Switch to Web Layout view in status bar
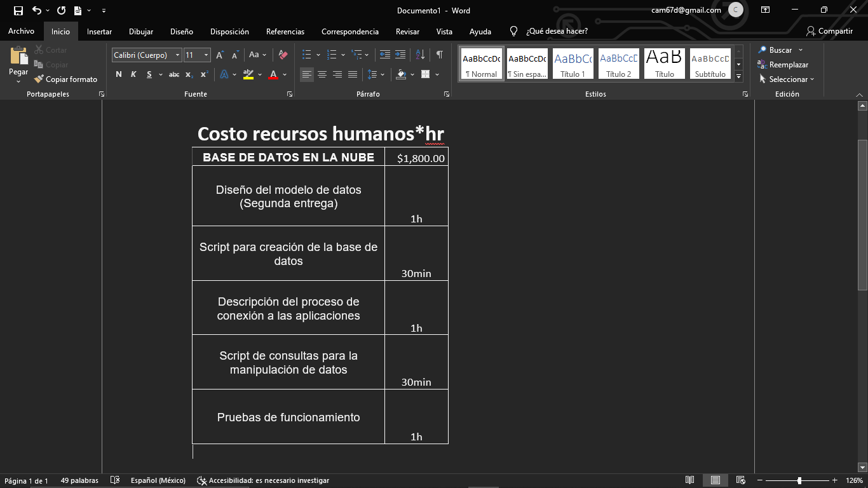Viewport: 868px width, 488px height. [x=740, y=480]
